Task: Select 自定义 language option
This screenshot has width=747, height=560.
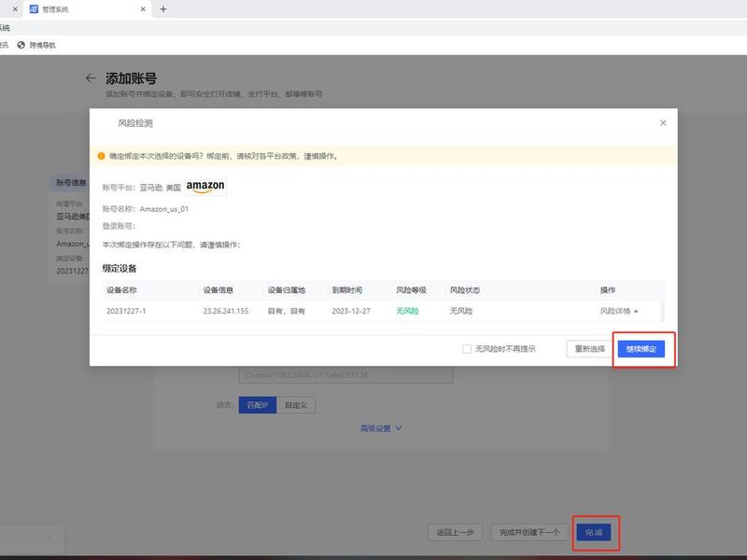Action: point(296,405)
